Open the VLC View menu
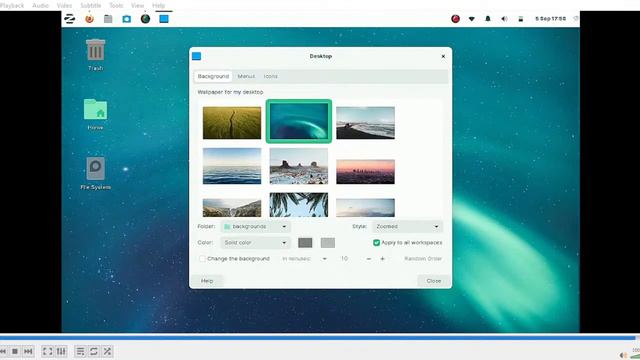 tap(137, 5)
